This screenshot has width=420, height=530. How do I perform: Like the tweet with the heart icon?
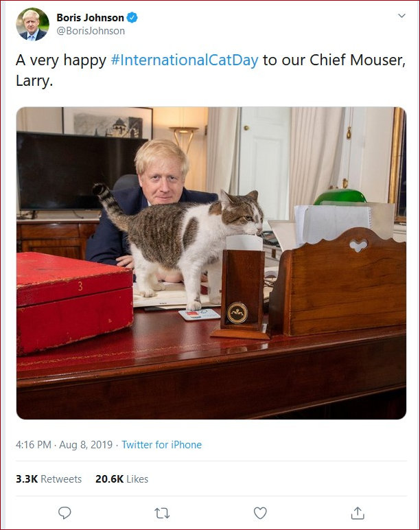[x=260, y=513]
